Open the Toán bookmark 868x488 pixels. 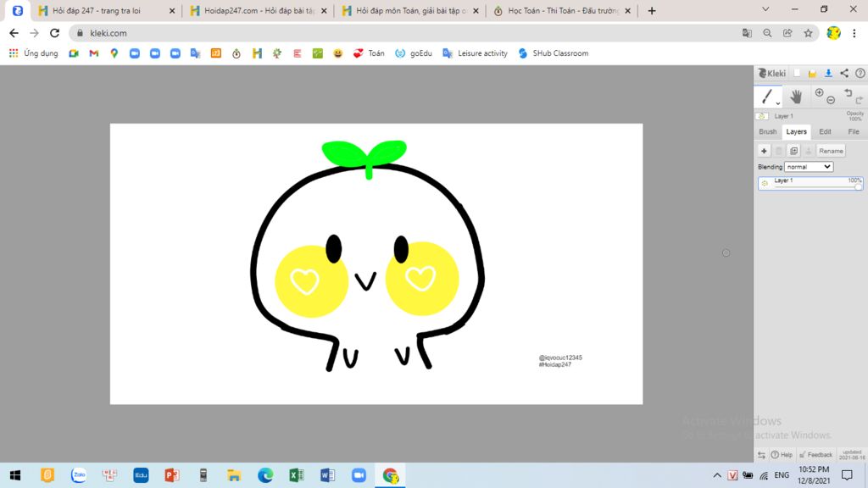pos(369,53)
